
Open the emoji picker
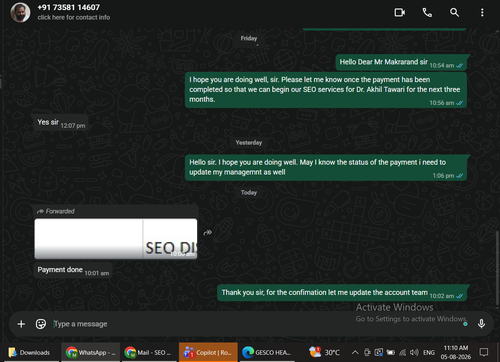(x=41, y=324)
